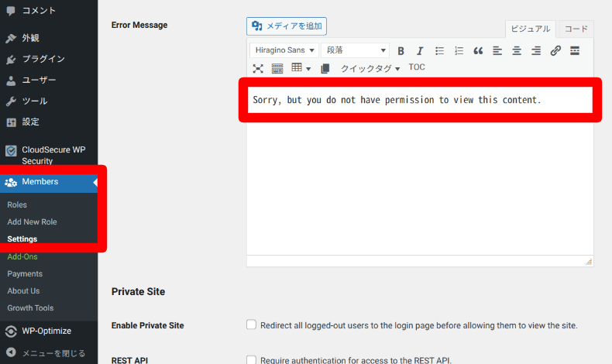Screen dimensions: 612x364
Task: Toggle italic formatting in the editor
Action: click(x=420, y=50)
